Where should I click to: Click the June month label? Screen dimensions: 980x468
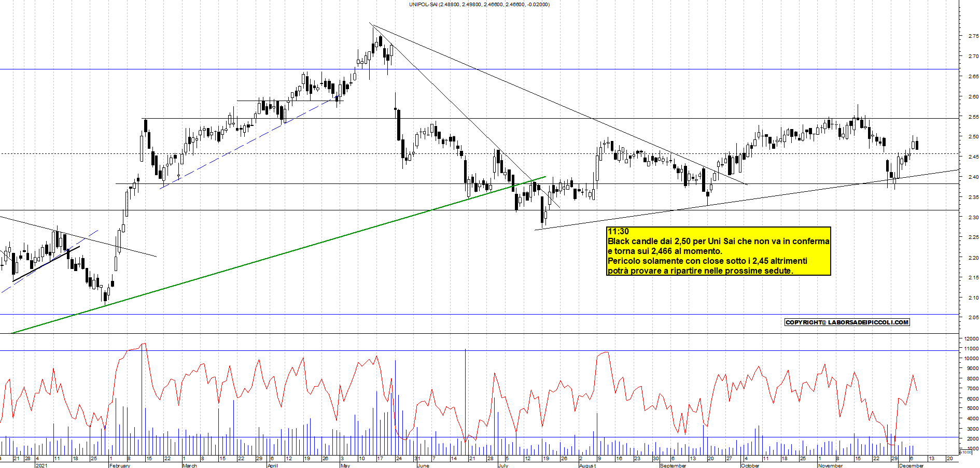tap(423, 465)
